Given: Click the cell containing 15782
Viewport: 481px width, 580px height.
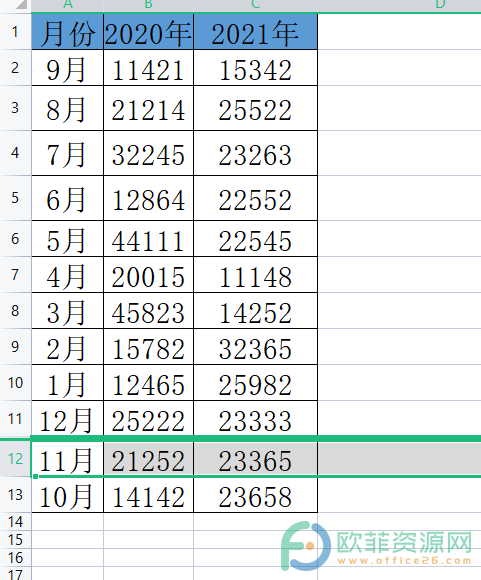Looking at the screenshot, I should (x=148, y=347).
